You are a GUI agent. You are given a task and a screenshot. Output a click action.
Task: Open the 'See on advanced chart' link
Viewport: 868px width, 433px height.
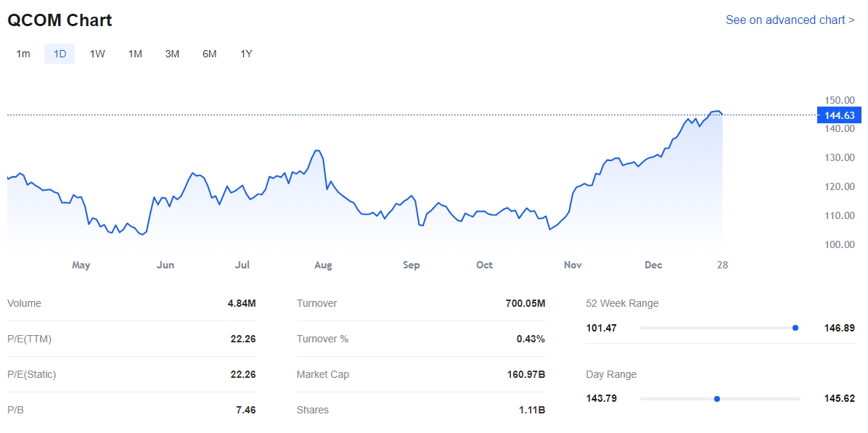[x=790, y=20]
